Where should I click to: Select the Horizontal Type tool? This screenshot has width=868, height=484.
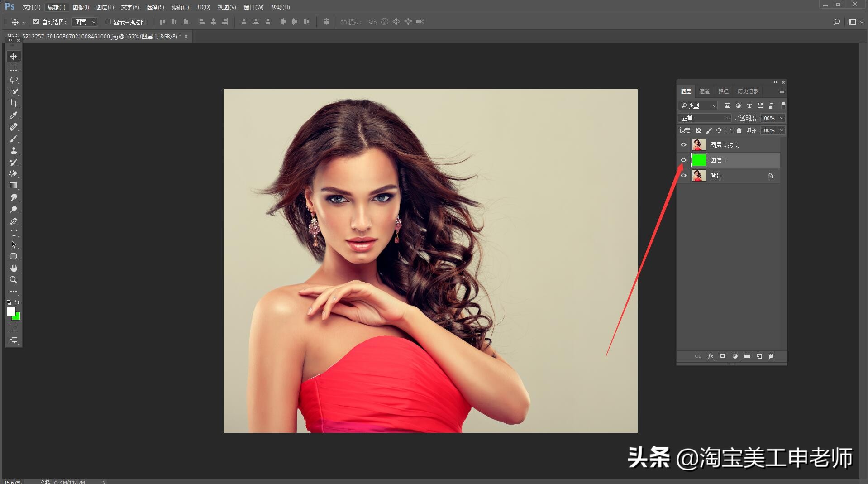pyautogui.click(x=14, y=233)
